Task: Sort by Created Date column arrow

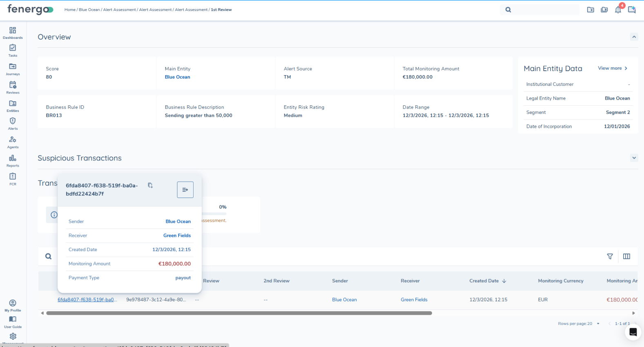Action: (x=504, y=281)
